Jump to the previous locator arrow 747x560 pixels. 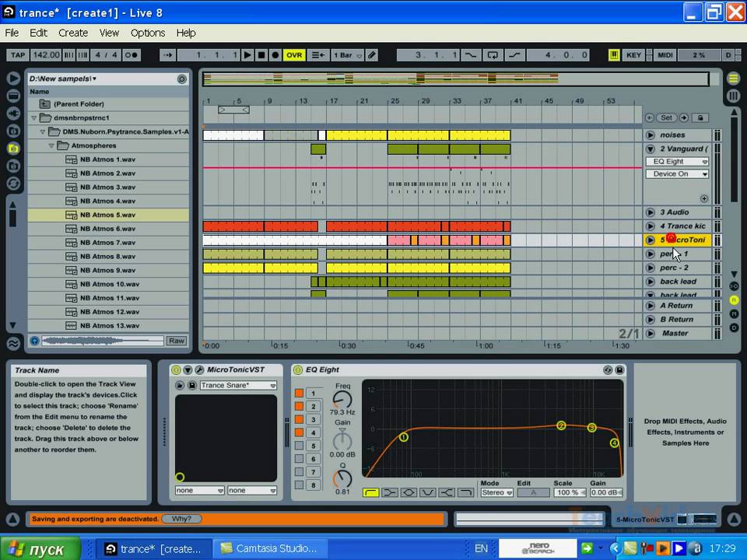pyautogui.click(x=650, y=117)
